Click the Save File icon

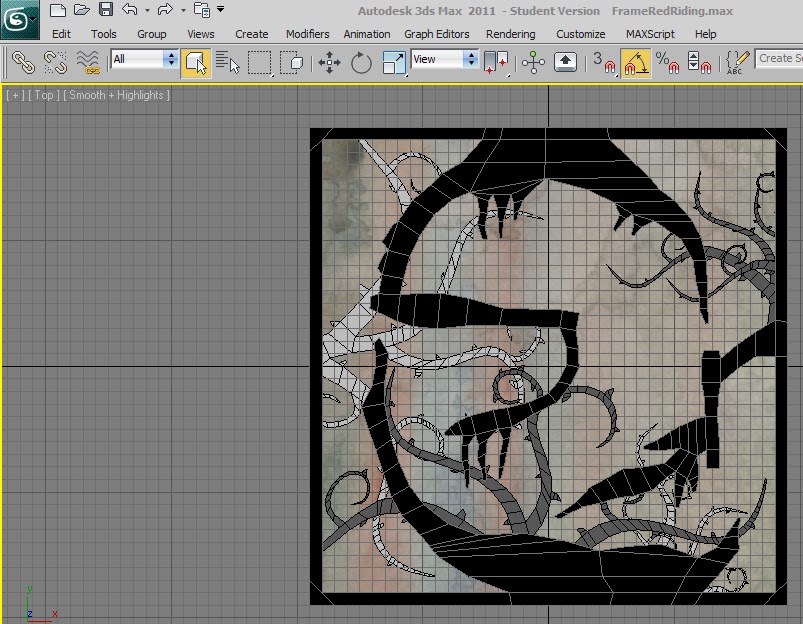tap(106, 9)
